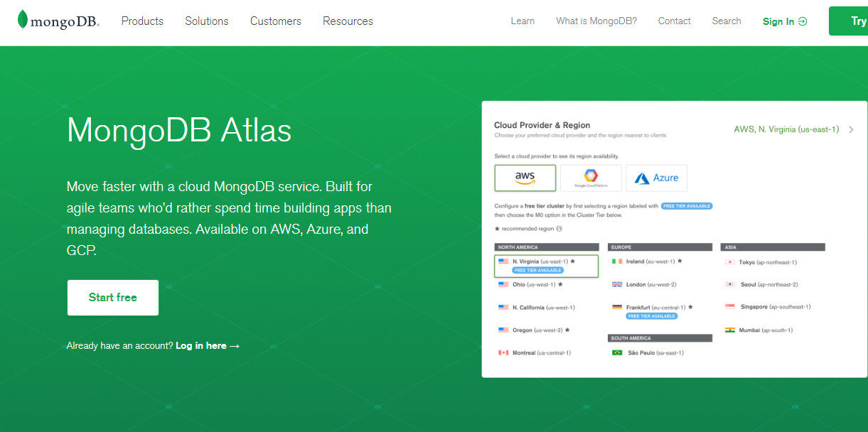Click the MongoDB Atlas headline
The image size is (868, 432).
pyautogui.click(x=179, y=131)
